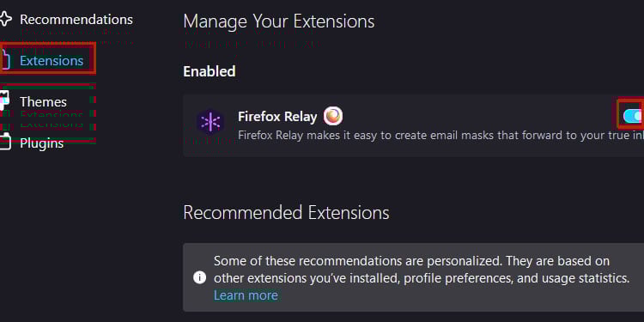644x322 pixels.
Task: Disable the Firefox Relay extension toggle
Action: pos(633,116)
